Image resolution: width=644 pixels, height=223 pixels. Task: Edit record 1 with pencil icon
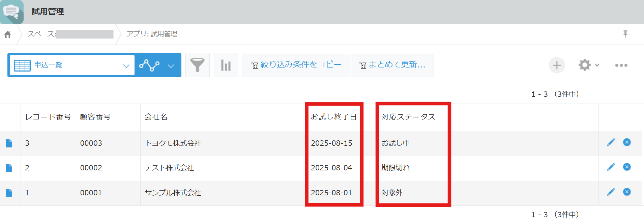click(x=611, y=192)
